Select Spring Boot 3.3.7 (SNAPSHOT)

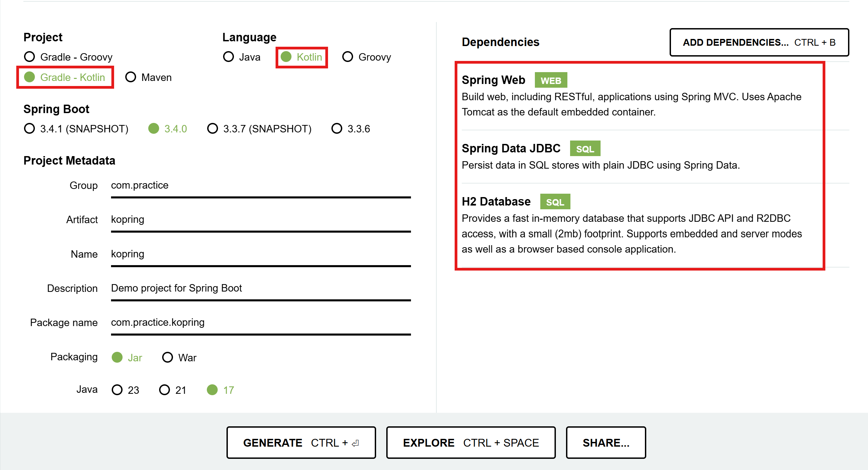(x=259, y=129)
